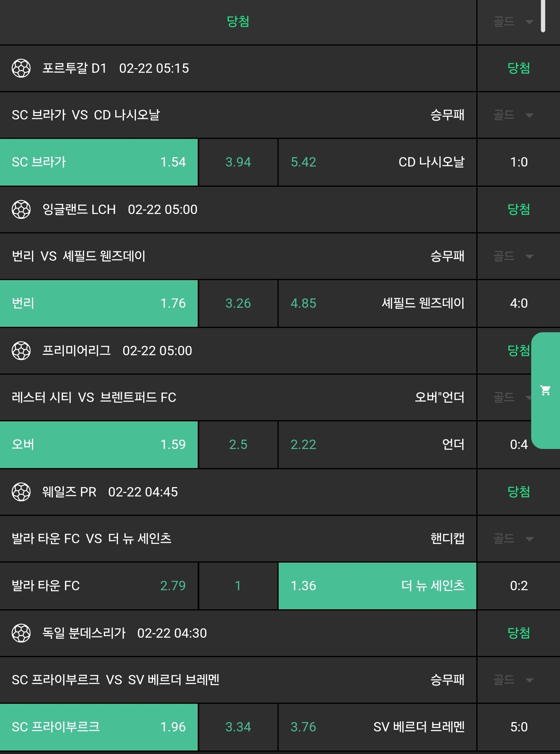
Task: Open the 골드 dropdown for SC 프라이부르크 match
Action: tap(513, 680)
